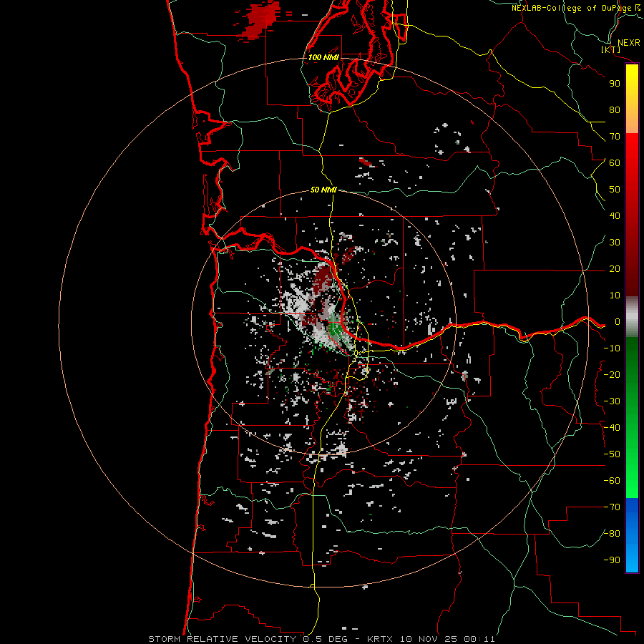Click the [KT] units label
Screen dimensions: 644x644
(x=611, y=49)
